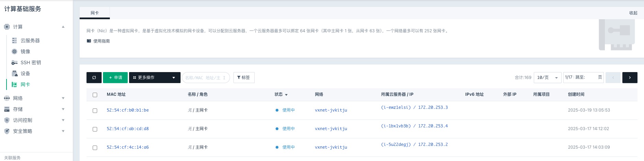Open the 10/页 page size dropdown

click(x=547, y=78)
